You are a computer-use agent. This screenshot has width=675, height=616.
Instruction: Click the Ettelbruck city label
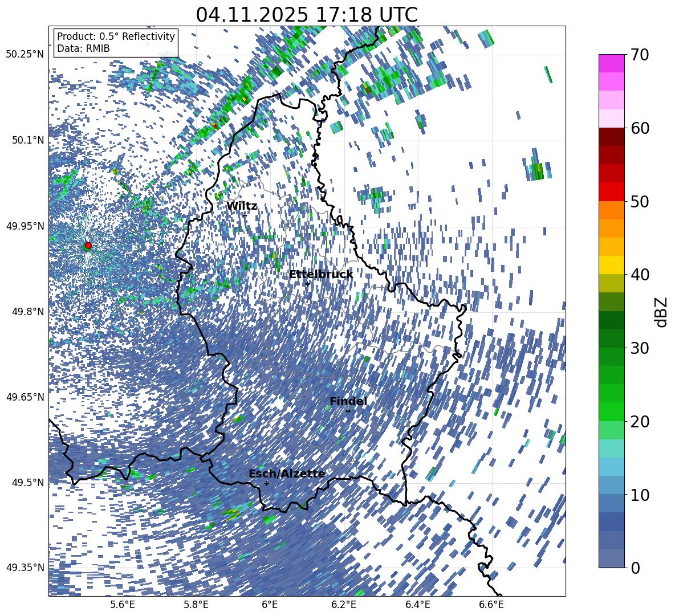(321, 275)
